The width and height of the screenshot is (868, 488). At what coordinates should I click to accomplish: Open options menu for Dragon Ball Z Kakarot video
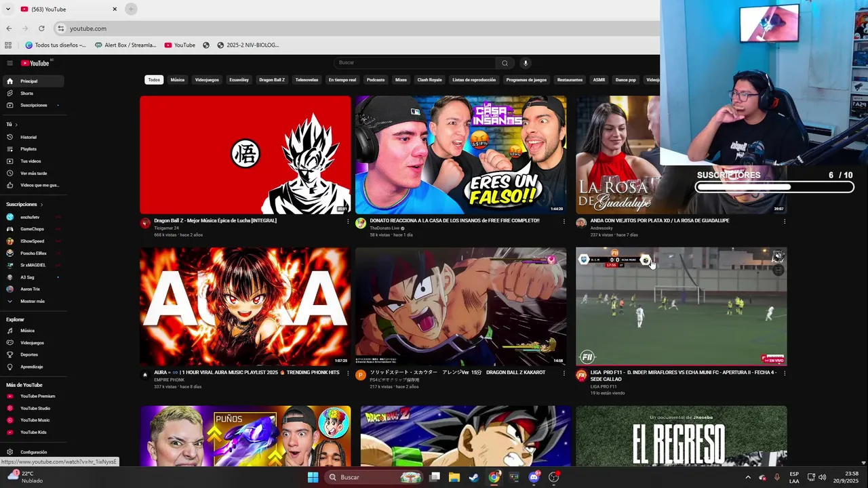[x=564, y=373]
